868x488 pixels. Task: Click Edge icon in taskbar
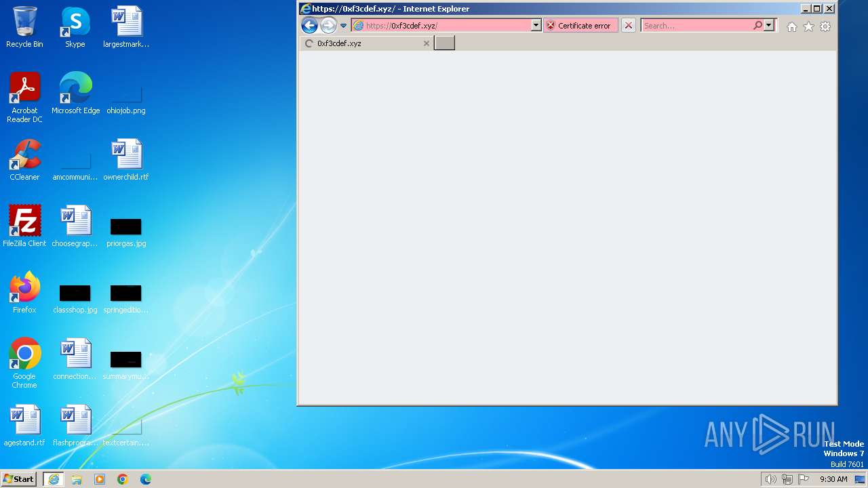146,479
